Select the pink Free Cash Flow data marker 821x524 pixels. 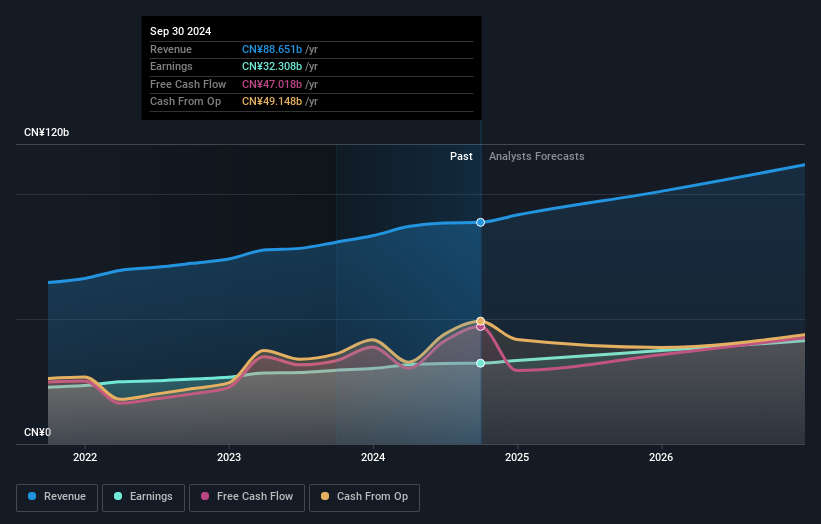click(481, 327)
